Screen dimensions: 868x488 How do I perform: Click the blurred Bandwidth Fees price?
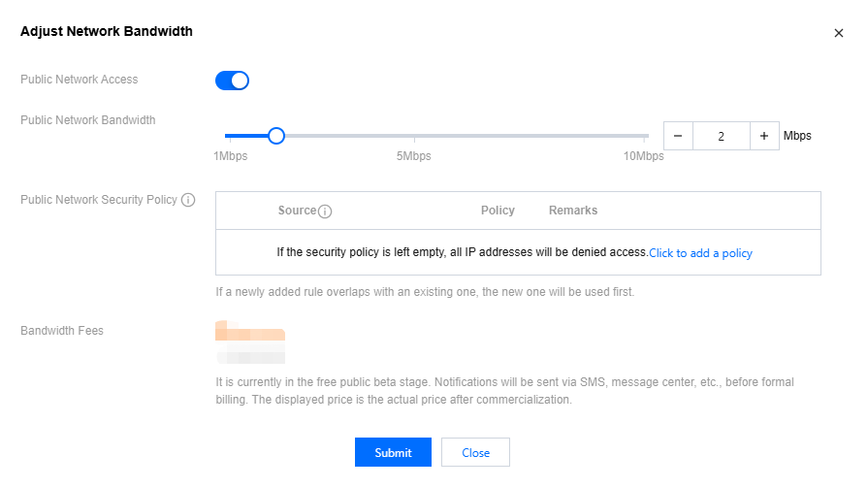point(250,341)
